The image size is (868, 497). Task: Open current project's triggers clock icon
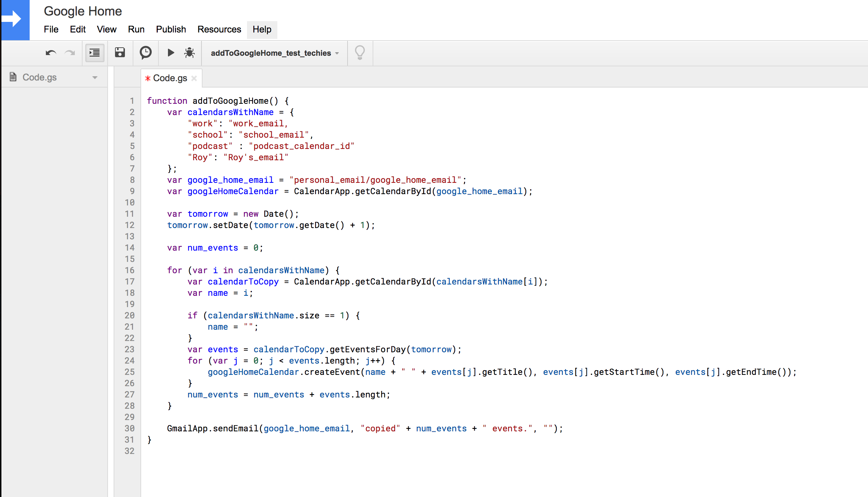point(145,53)
